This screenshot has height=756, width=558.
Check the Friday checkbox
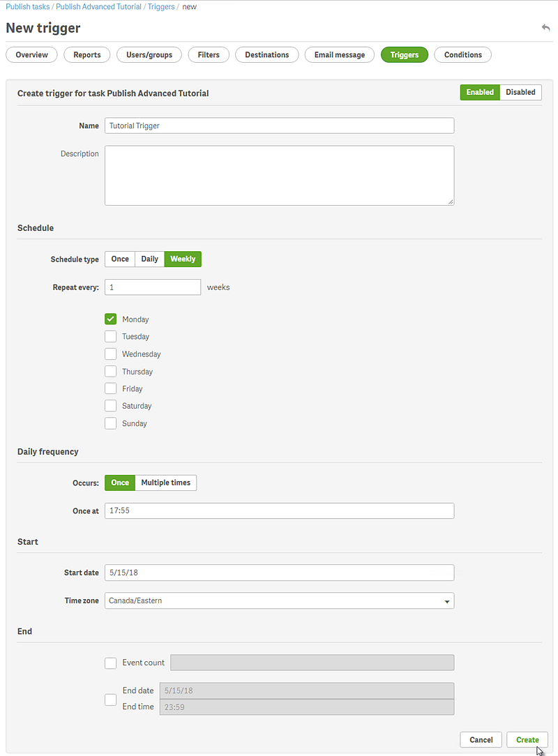(110, 388)
